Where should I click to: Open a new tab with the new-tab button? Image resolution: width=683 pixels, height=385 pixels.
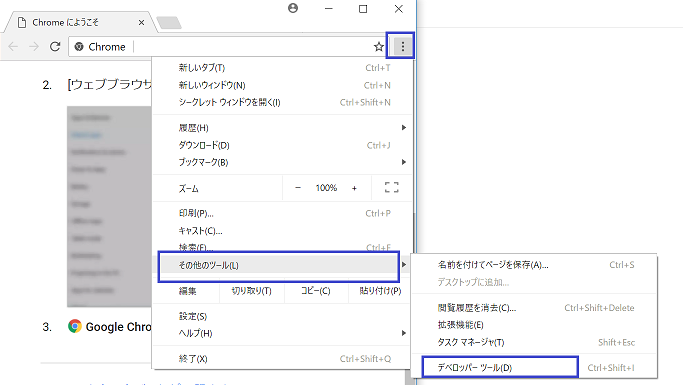[169, 23]
